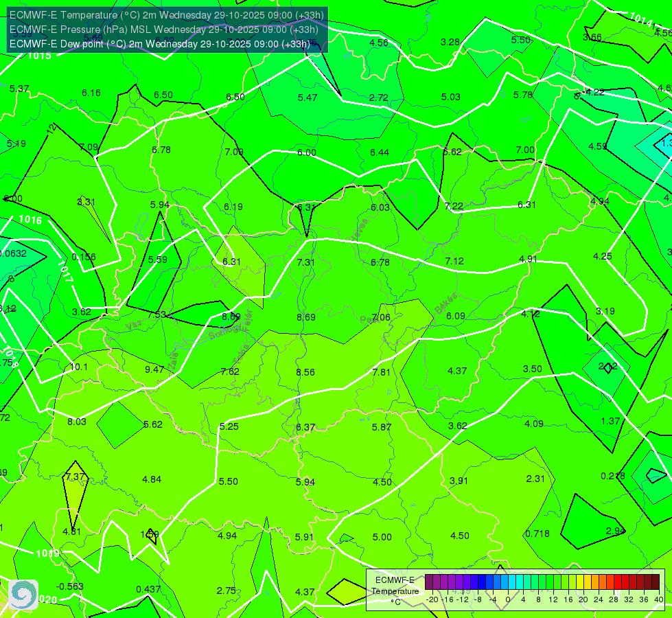Screen dimensions: 672x618
Task: Click the 6.37 value
Action: [x=305, y=428]
